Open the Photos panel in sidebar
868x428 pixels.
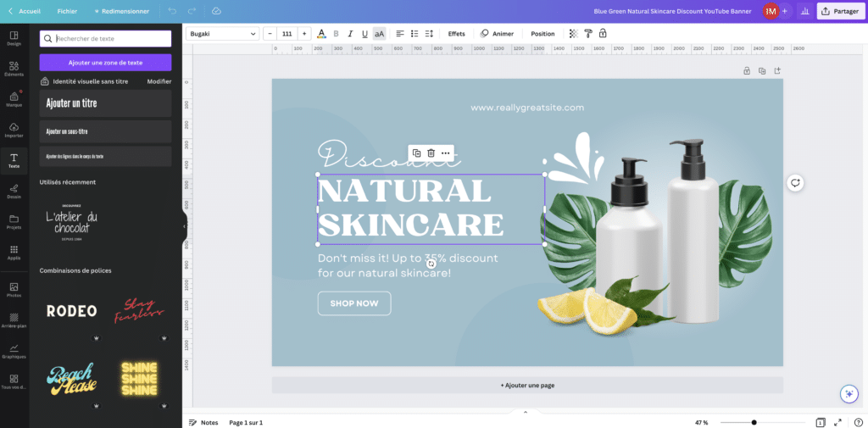[x=14, y=290]
